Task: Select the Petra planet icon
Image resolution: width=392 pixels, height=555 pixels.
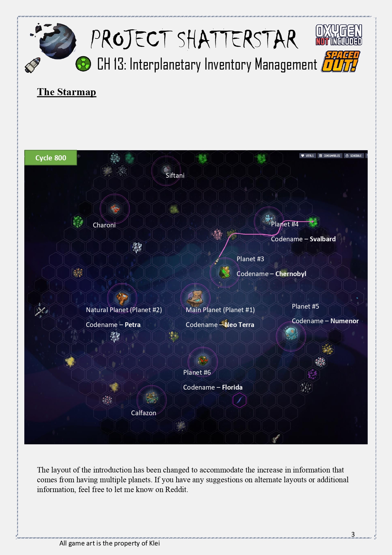Action: 122,298
